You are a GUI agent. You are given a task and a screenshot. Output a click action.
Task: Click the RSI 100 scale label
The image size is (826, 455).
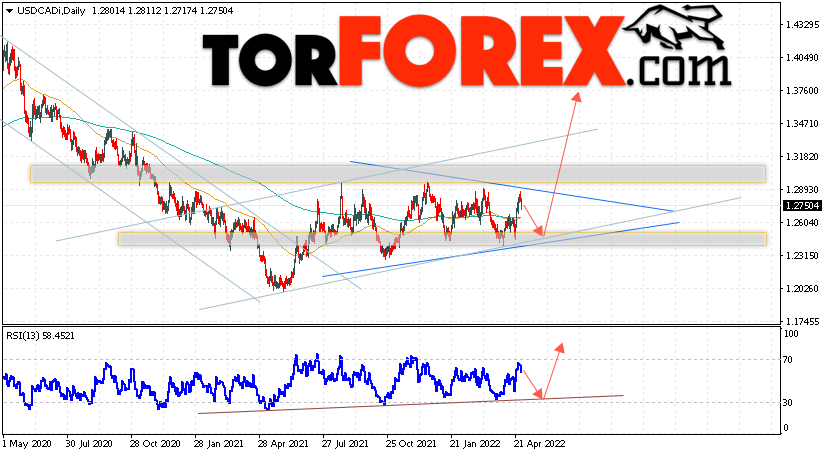tap(791, 334)
